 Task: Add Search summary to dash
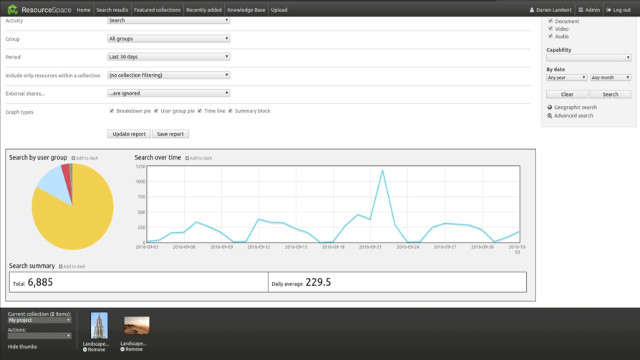pos(72,267)
